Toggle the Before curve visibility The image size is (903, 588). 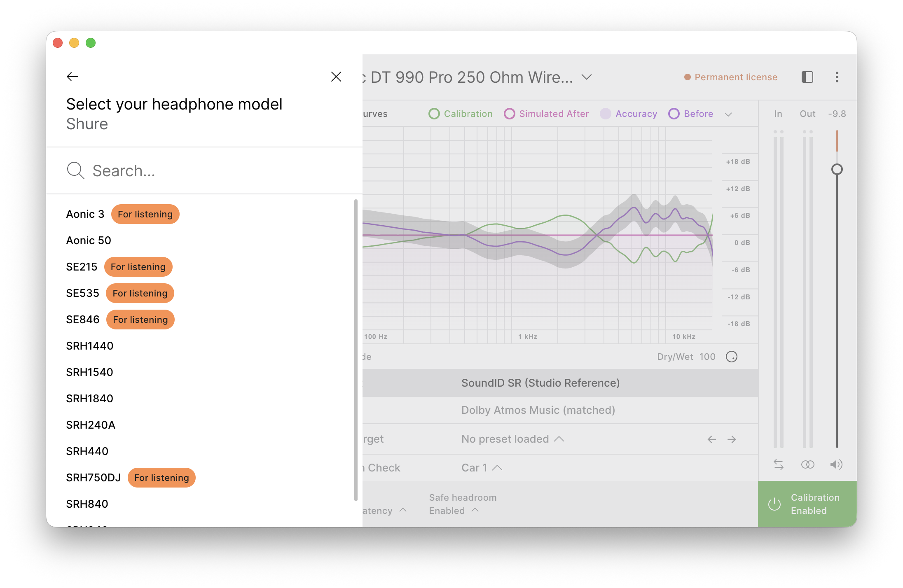pos(691,114)
